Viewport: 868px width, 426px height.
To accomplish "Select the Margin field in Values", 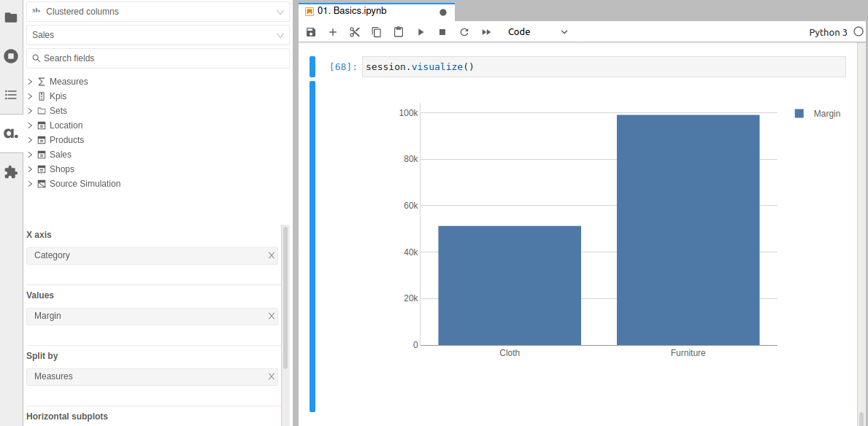I will coord(153,316).
